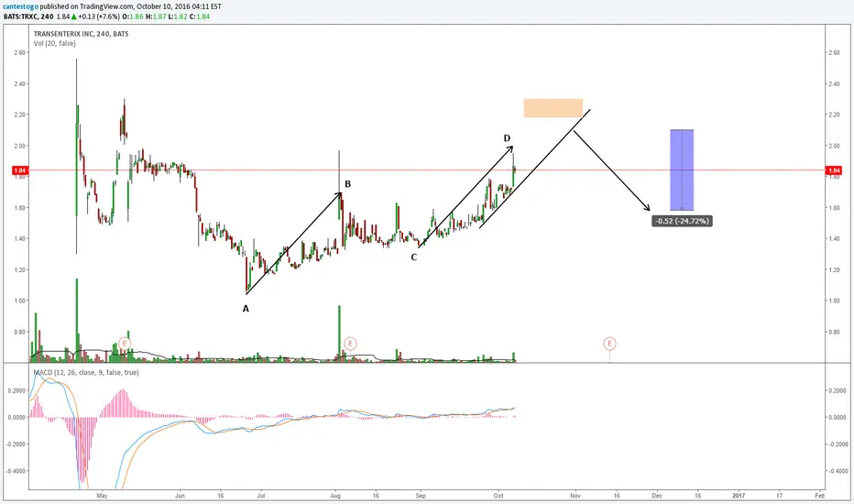Click the "Sep" label on time axis
Screen dimensions: 854x504
tap(421, 496)
